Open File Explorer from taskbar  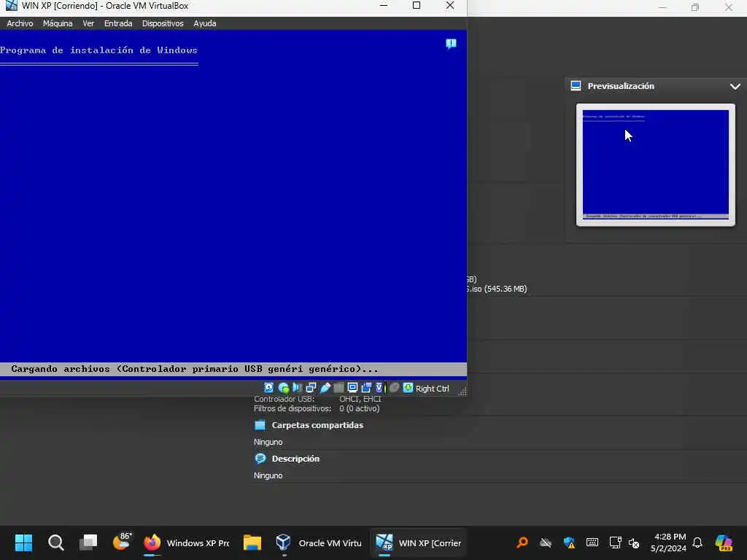252,542
